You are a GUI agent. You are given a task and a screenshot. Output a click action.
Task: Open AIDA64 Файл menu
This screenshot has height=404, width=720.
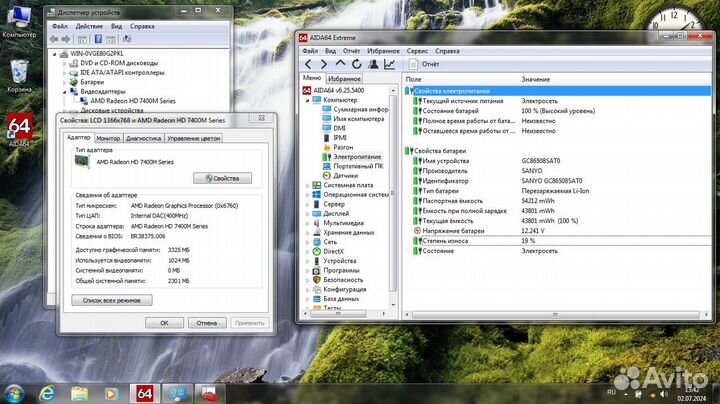click(310, 51)
